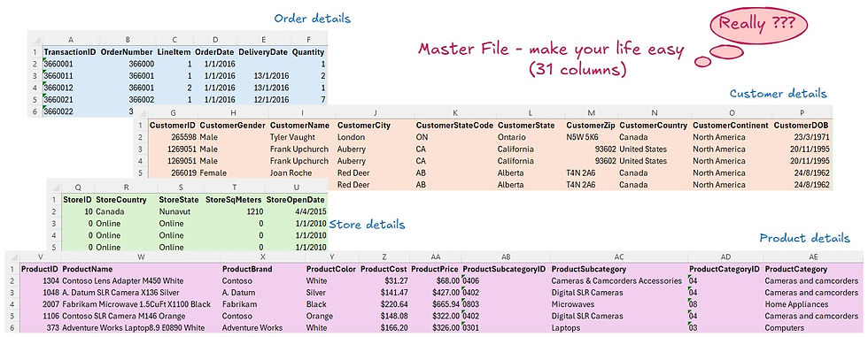Screen dimensions: 868x337
Task: Click the TransactionID header cell
Action: [x=69, y=52]
